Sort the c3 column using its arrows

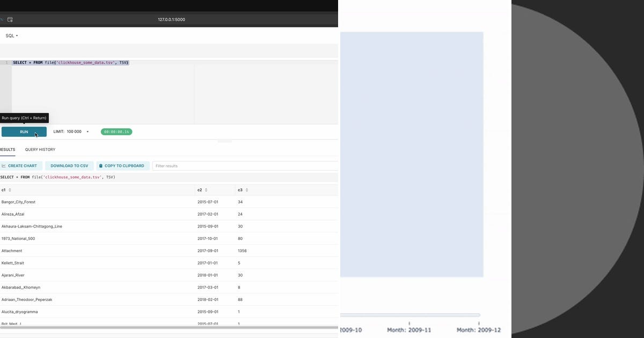pos(246,190)
